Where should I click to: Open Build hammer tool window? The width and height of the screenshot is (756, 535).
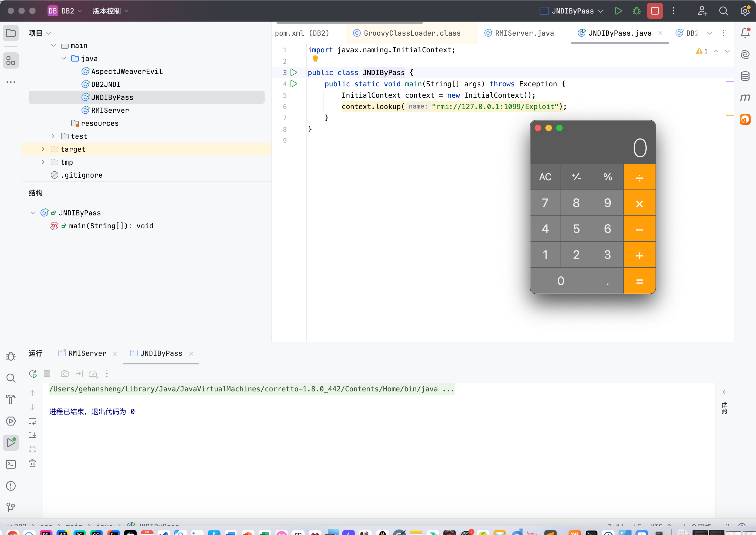[x=11, y=399]
